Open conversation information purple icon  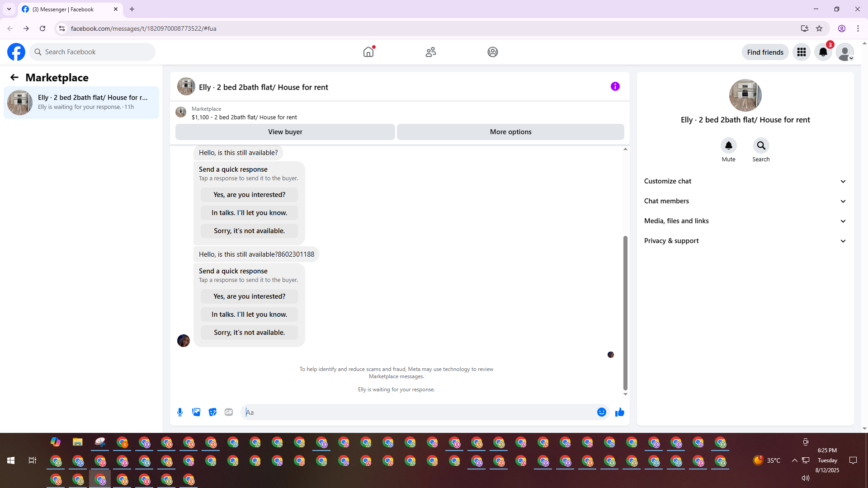[x=615, y=86]
